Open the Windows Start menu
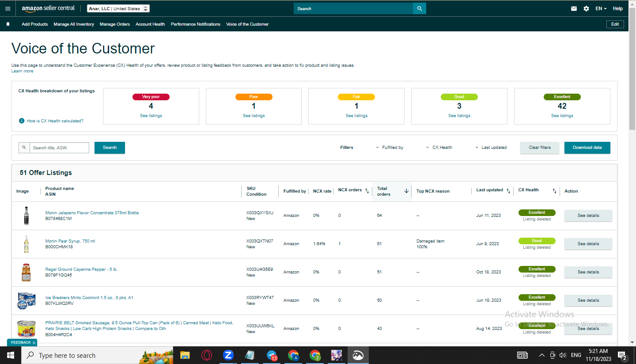 coord(11,355)
